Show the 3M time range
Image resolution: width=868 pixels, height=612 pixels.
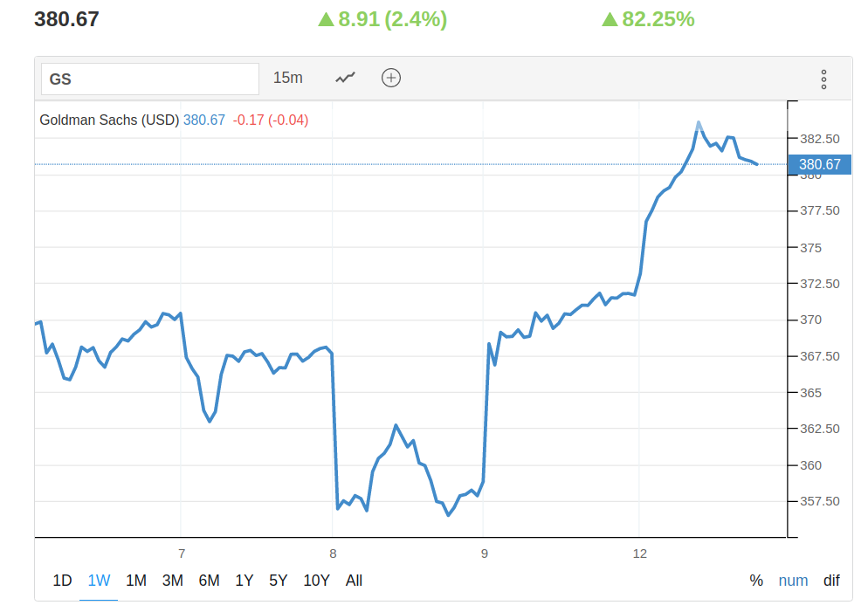tap(172, 581)
